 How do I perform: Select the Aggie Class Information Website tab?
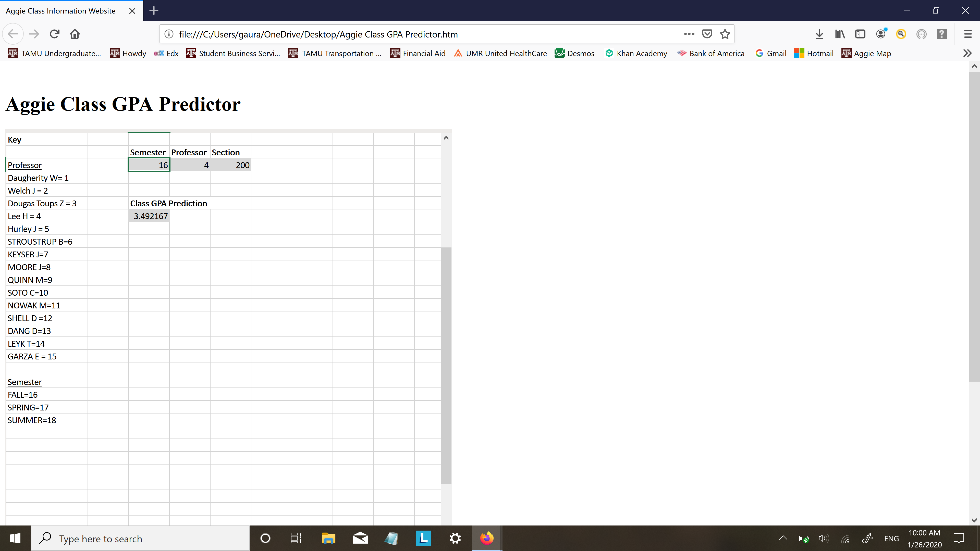[x=61, y=11]
